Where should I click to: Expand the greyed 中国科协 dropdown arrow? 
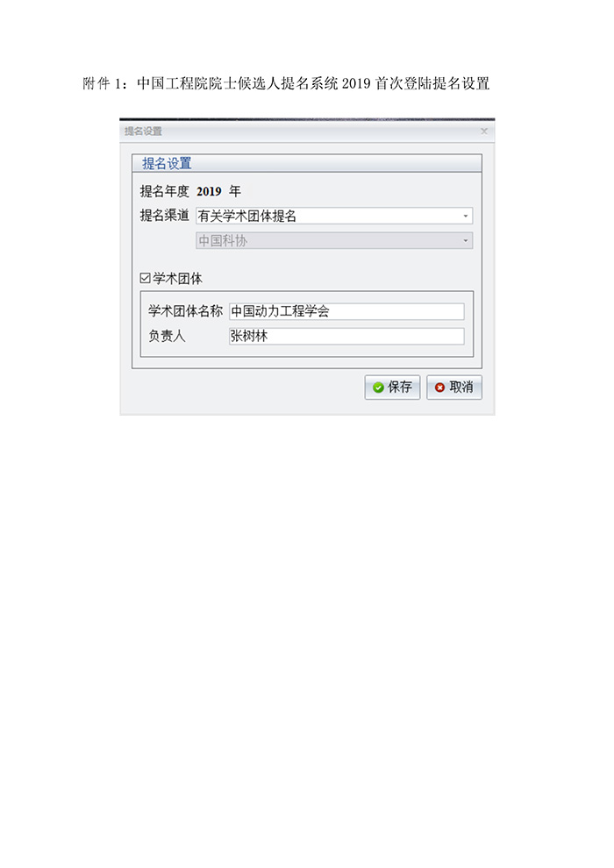(x=466, y=241)
